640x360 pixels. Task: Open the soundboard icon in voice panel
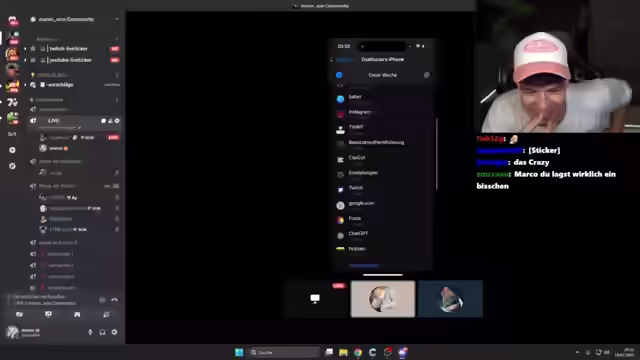106,315
